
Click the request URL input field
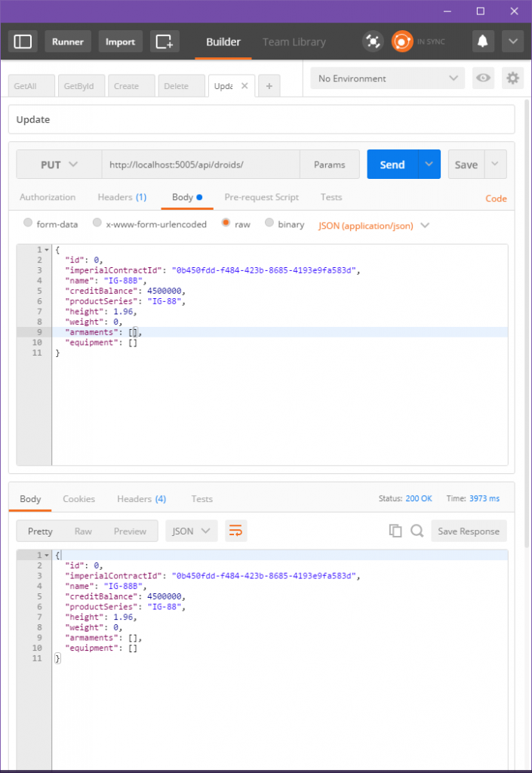point(200,165)
